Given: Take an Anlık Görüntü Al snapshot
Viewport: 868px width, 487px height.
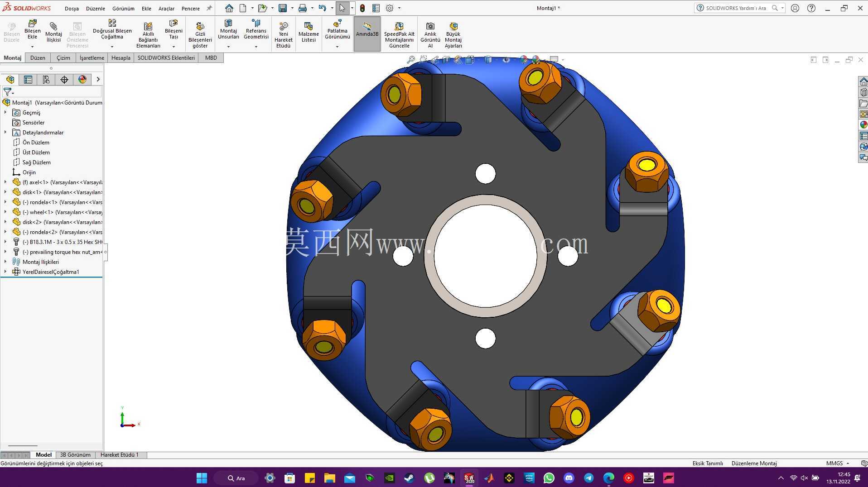Looking at the screenshot, I should (x=430, y=34).
